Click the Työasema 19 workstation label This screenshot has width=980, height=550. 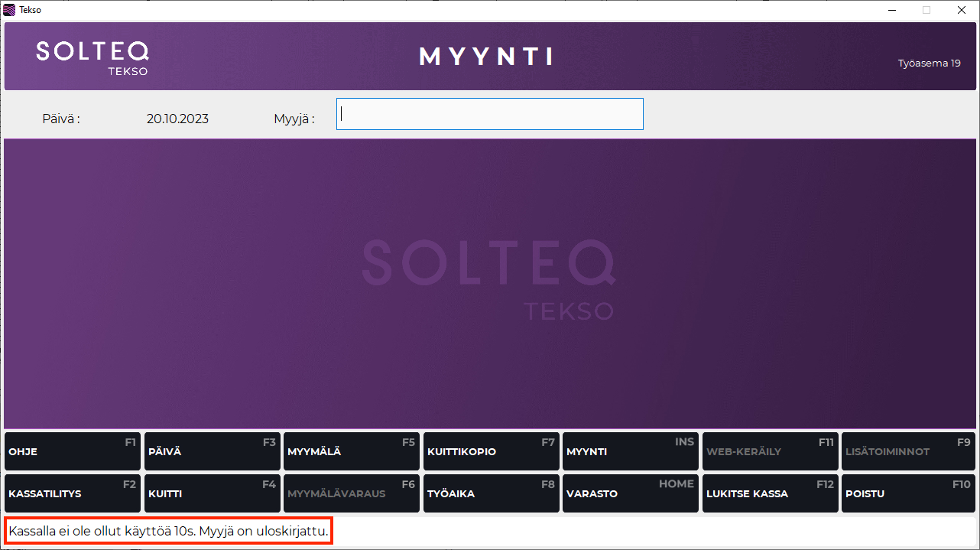point(929,63)
